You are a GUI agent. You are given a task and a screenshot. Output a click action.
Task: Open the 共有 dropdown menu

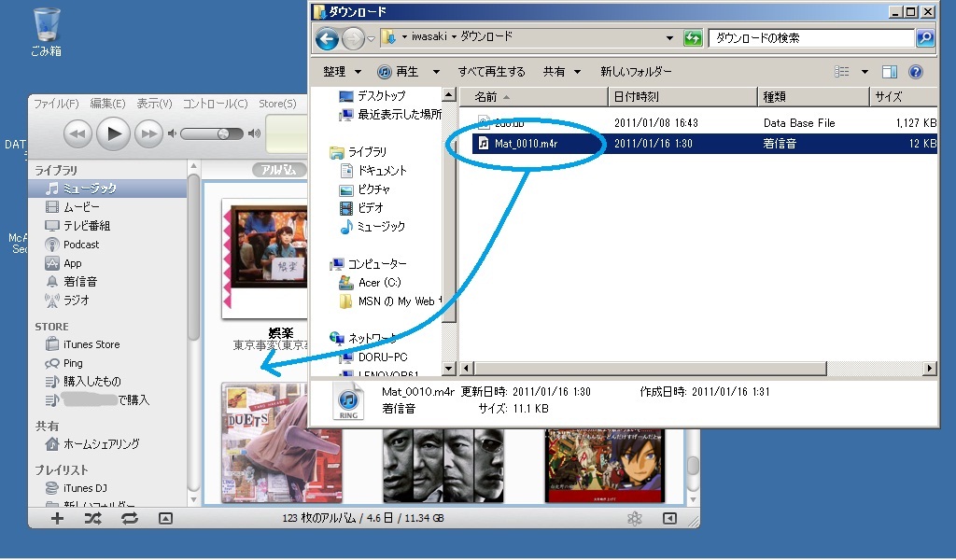pyautogui.click(x=561, y=72)
